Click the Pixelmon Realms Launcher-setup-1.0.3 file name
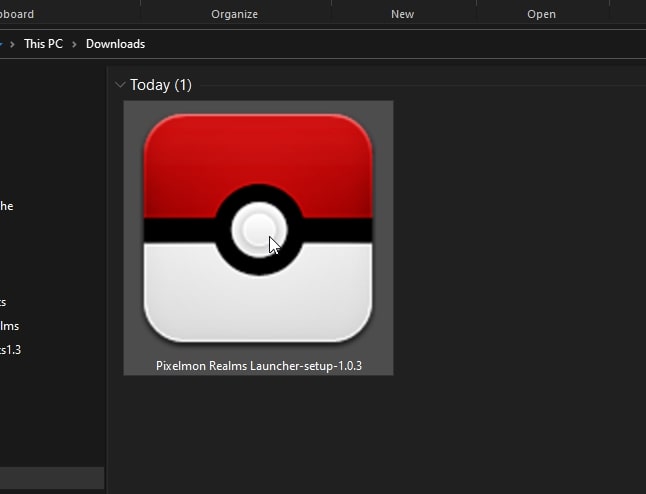Viewport: 646px width, 494px height. point(258,366)
